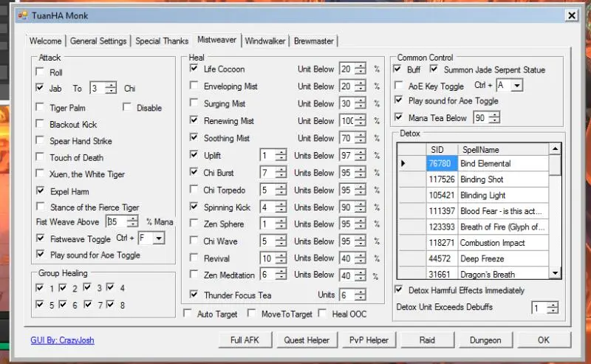Increase the Jab Chi value stepper
The image size is (591, 364).
[111, 85]
